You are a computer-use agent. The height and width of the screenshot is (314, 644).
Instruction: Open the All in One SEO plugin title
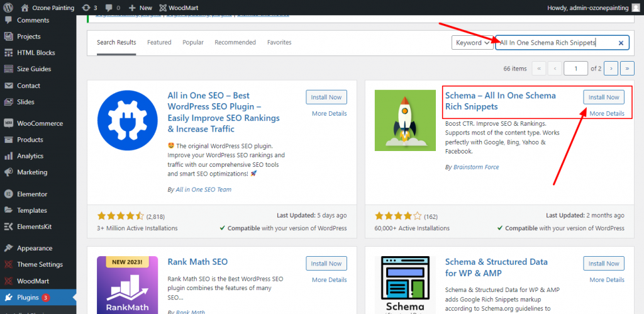223,112
